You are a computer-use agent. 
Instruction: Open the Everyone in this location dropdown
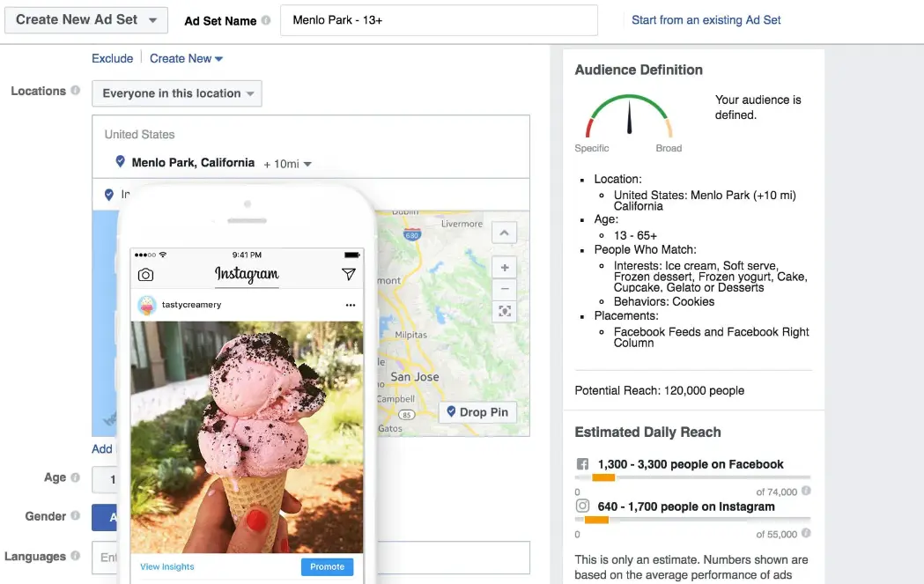pyautogui.click(x=176, y=93)
